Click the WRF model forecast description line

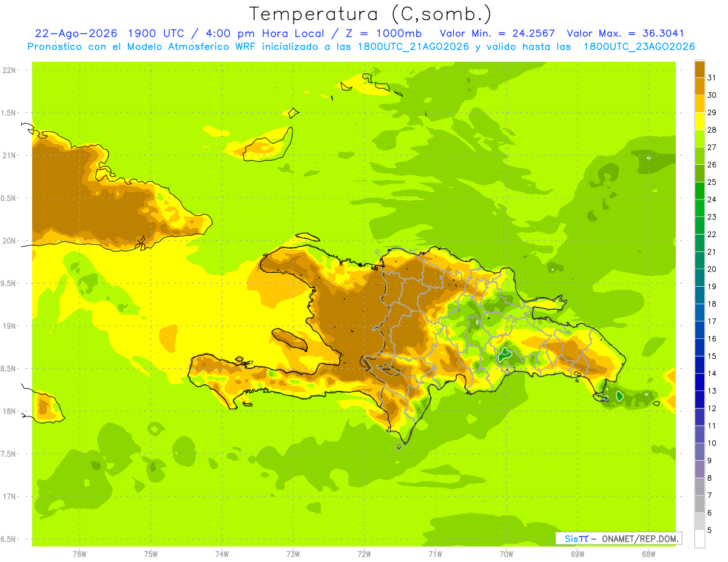[x=362, y=46]
